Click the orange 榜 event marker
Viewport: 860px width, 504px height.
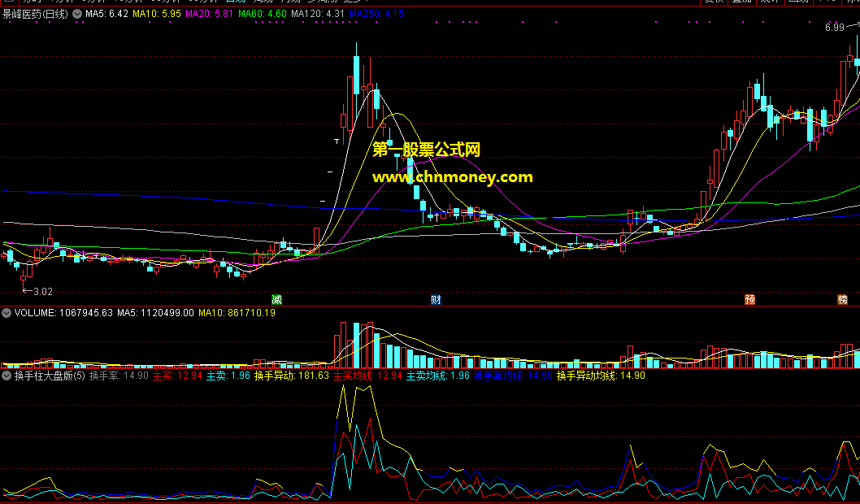(x=842, y=299)
